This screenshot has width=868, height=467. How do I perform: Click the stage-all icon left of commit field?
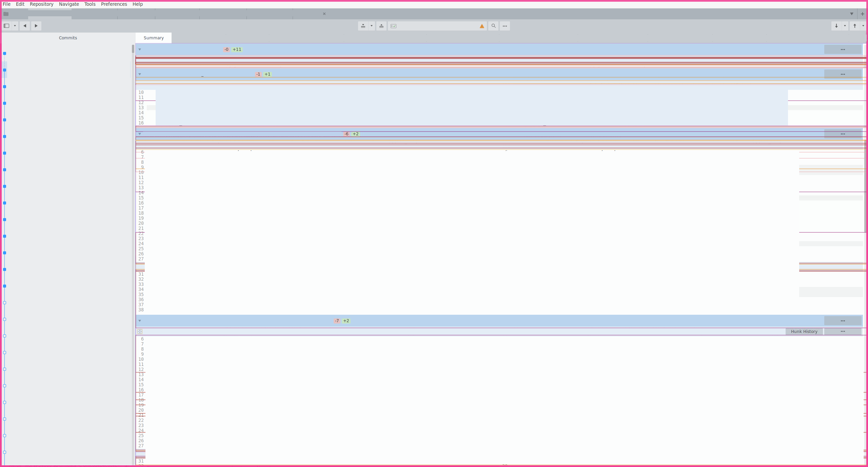362,26
